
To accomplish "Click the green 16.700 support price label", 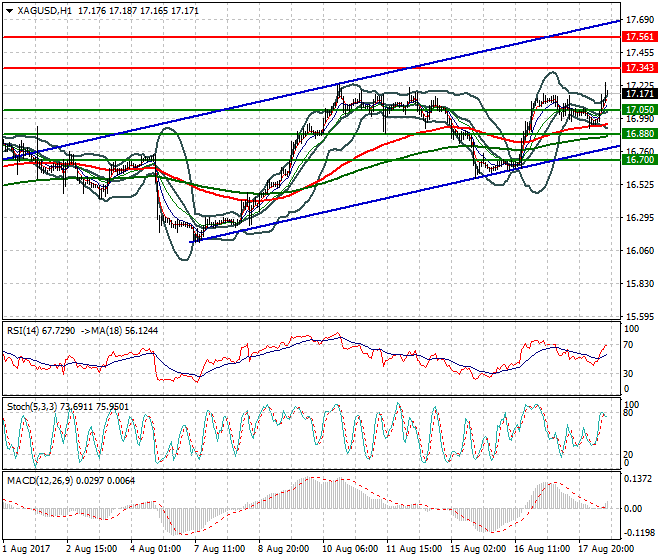I will point(639,159).
